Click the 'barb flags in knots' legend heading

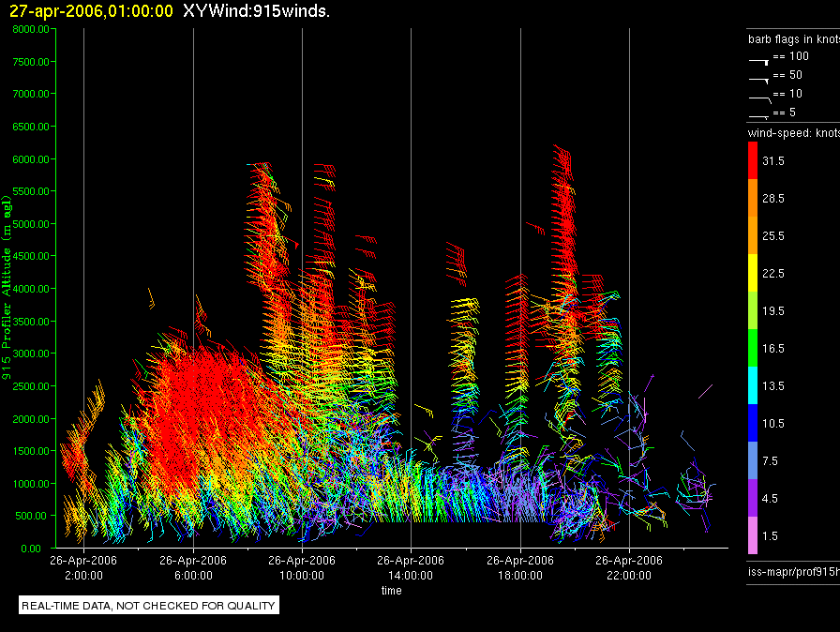[794, 39]
